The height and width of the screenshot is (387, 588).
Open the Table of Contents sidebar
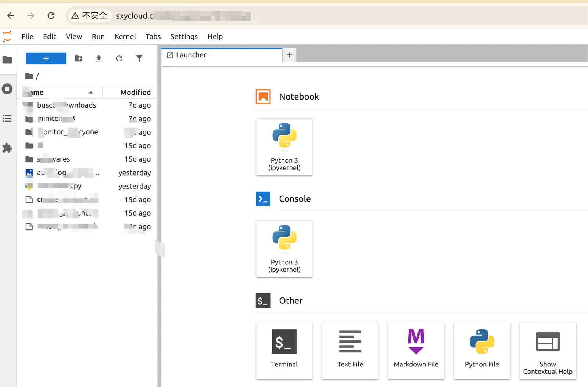click(7, 119)
